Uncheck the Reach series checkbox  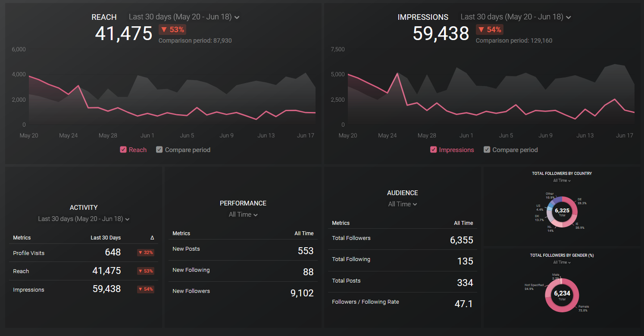pos(123,150)
